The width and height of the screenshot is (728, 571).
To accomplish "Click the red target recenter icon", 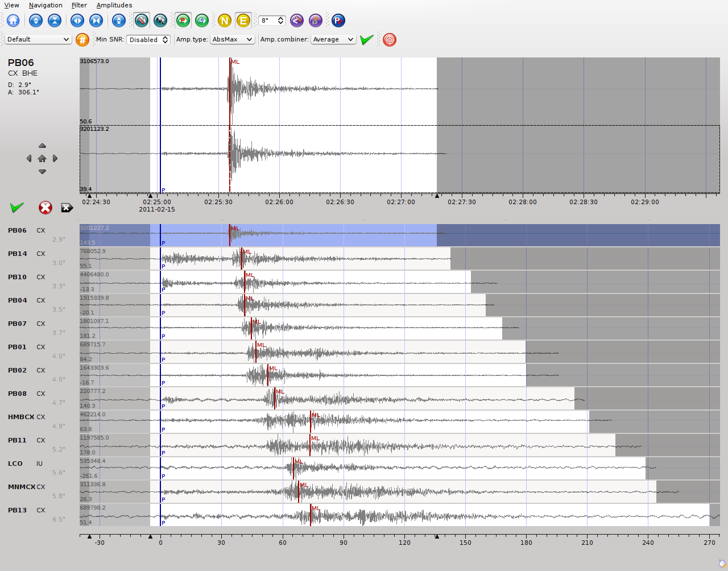I will 390,40.
